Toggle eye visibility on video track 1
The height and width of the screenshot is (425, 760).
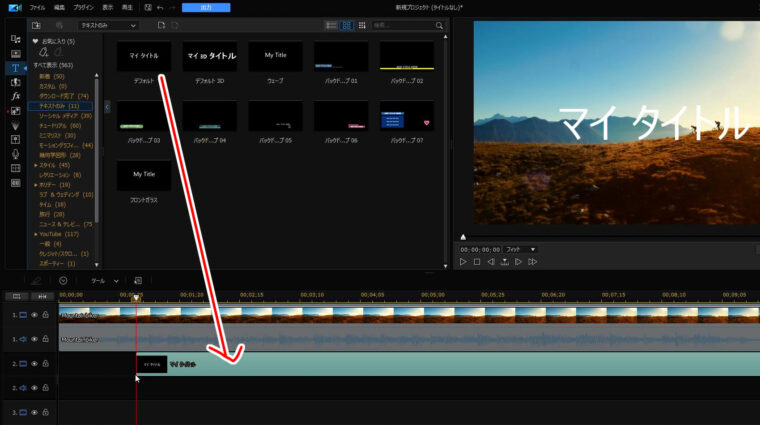point(34,316)
